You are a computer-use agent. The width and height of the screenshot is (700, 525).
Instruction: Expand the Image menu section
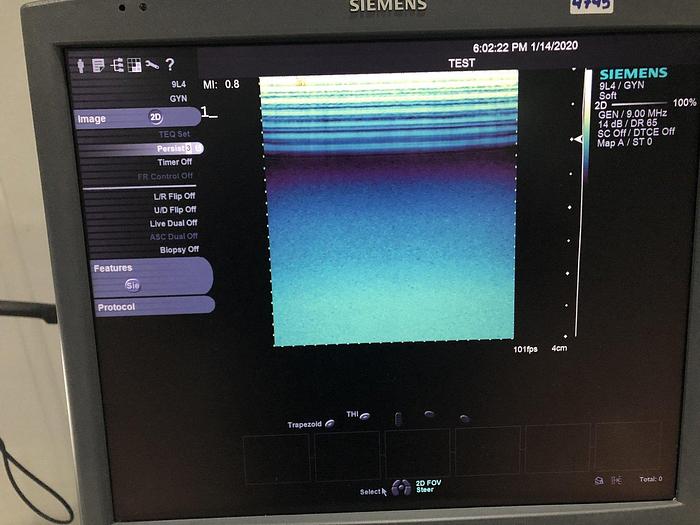tap(93, 118)
